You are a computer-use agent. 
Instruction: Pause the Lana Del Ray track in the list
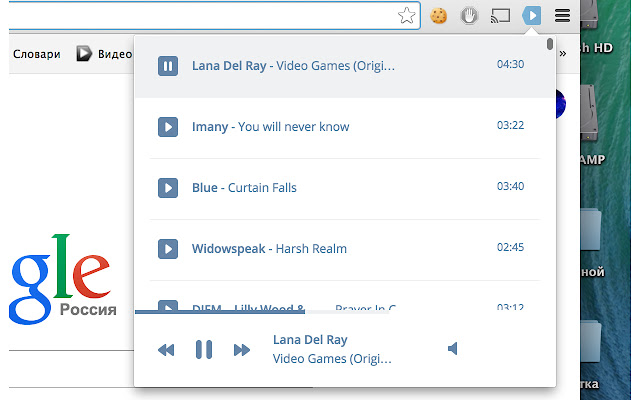168,66
